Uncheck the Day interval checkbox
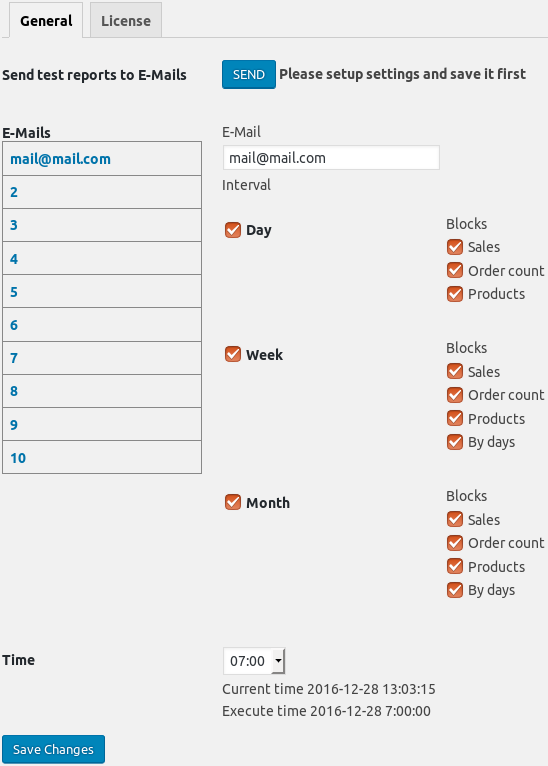 (233, 230)
